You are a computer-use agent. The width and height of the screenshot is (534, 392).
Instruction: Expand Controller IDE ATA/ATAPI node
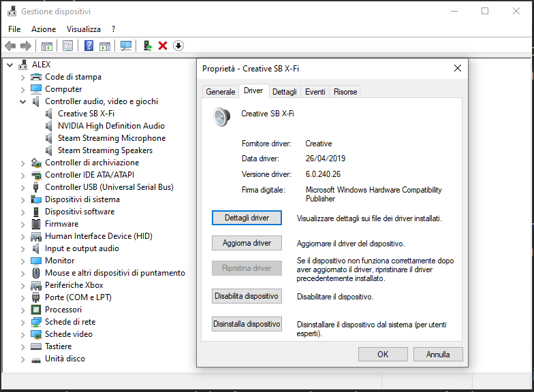point(23,176)
